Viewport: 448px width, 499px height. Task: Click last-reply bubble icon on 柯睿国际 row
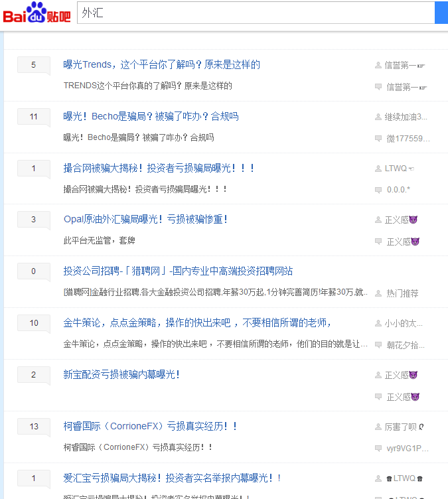pos(378,449)
